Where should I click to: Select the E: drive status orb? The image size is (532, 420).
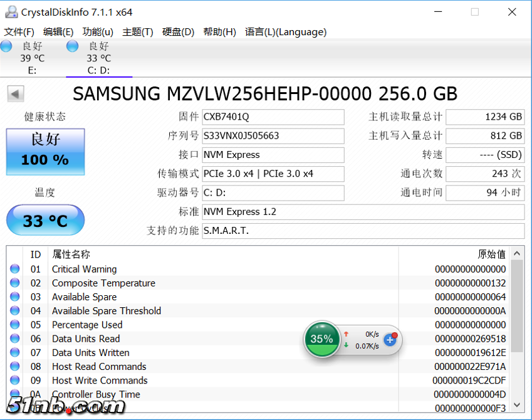tap(6, 46)
